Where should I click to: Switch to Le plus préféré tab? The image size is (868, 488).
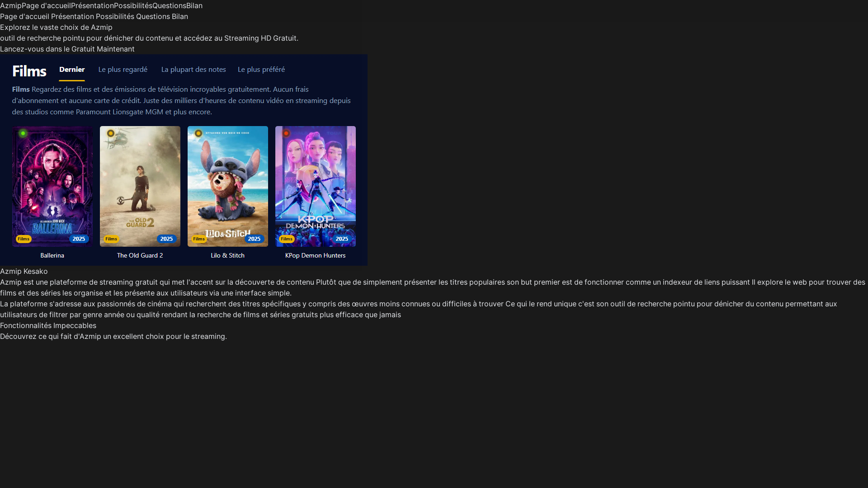261,69
